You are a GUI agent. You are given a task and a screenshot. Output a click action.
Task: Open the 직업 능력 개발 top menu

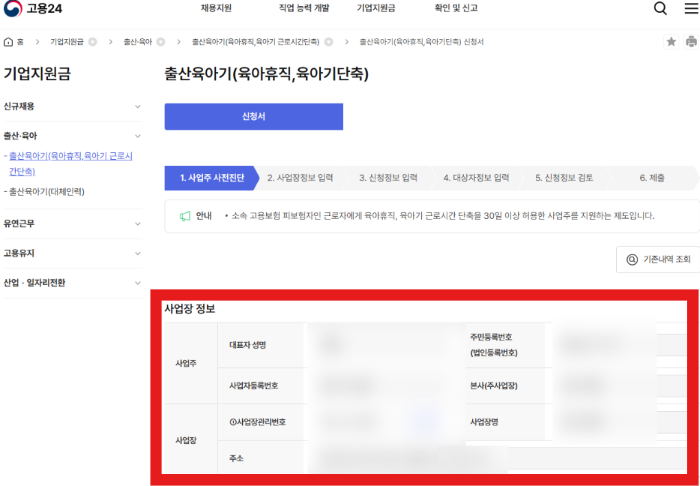point(304,8)
